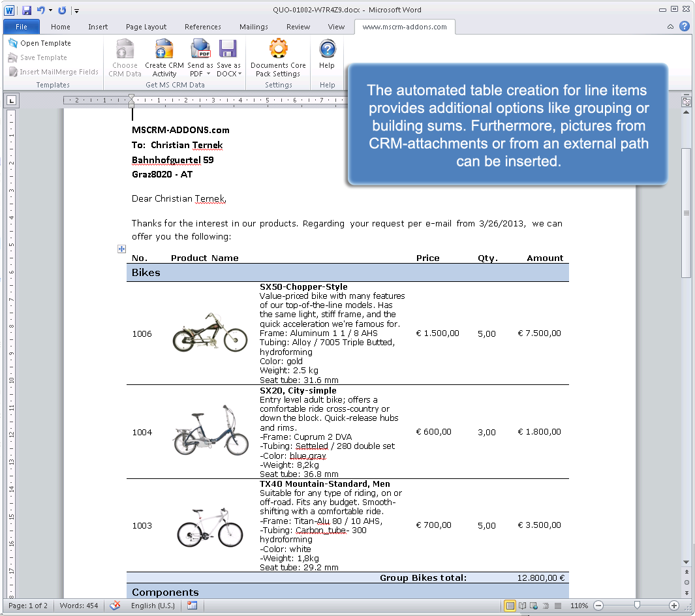Click the Word application icon in title bar
Image resolution: width=695 pixels, height=616 pixels.
(9, 10)
